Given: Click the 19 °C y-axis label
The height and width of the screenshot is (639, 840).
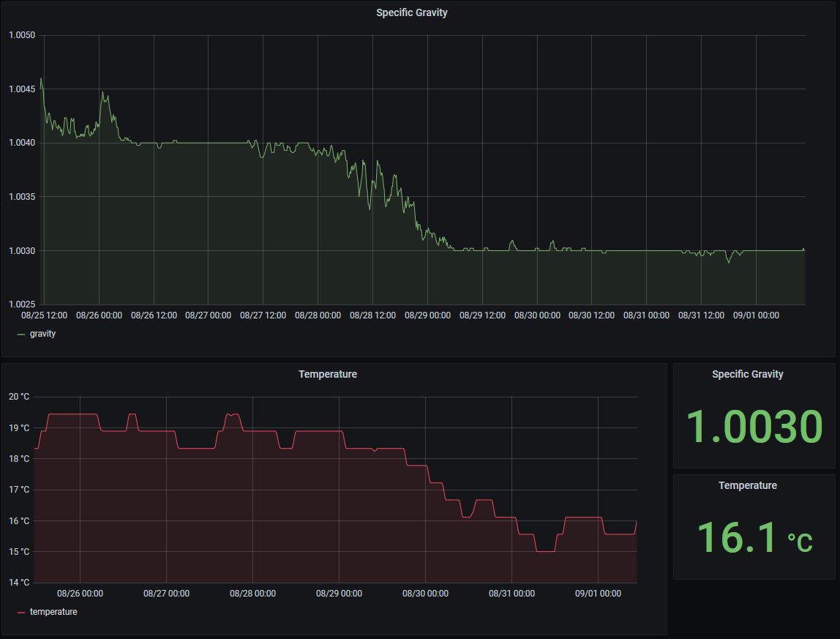Looking at the screenshot, I should (x=19, y=427).
